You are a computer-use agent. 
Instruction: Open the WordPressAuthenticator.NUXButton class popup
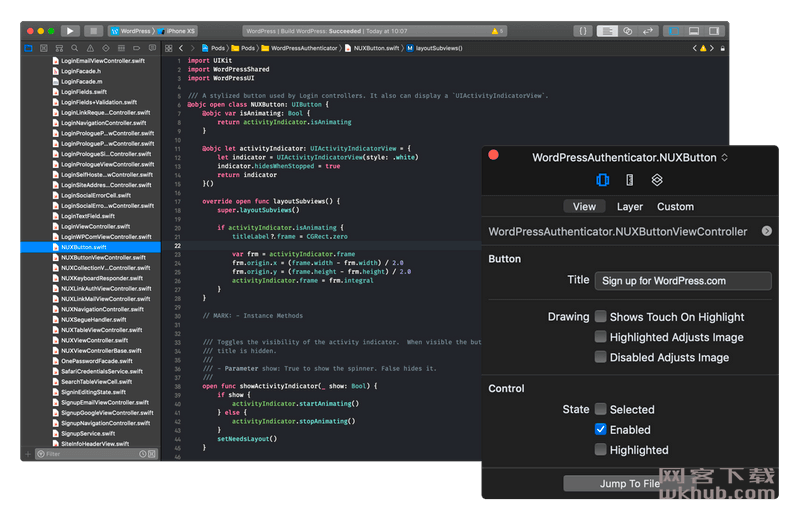point(630,158)
